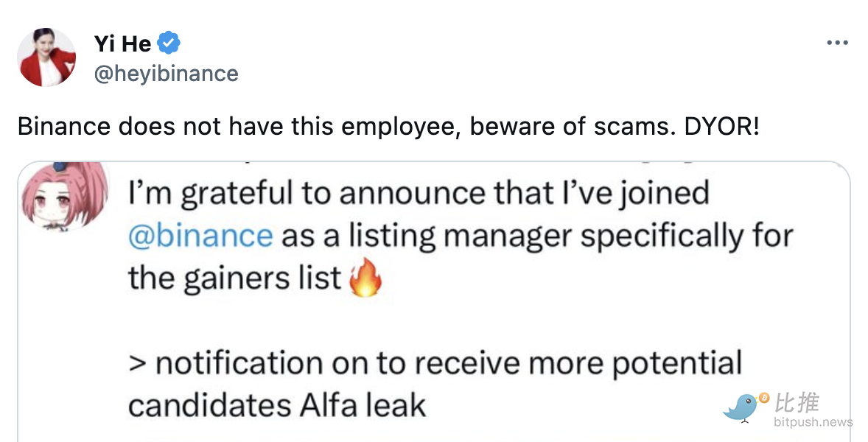
Task: Click the "candidates Alfa leak" line
Action: (277, 406)
